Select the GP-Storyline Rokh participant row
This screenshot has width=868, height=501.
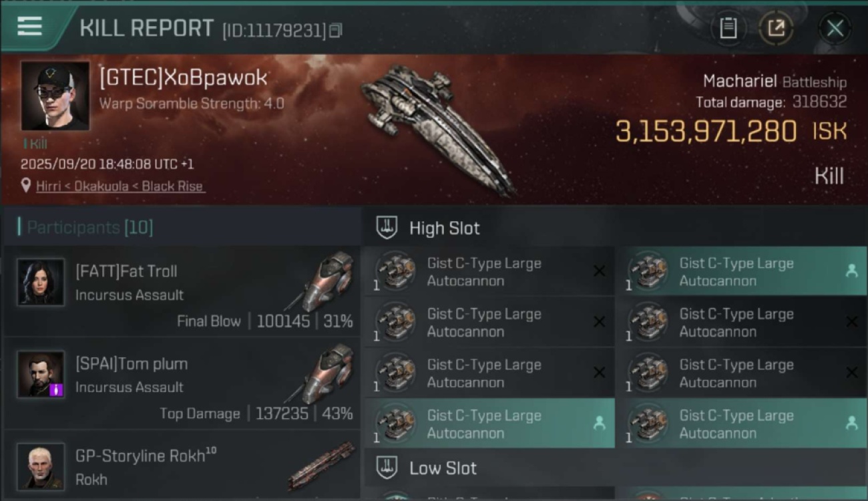point(182,466)
